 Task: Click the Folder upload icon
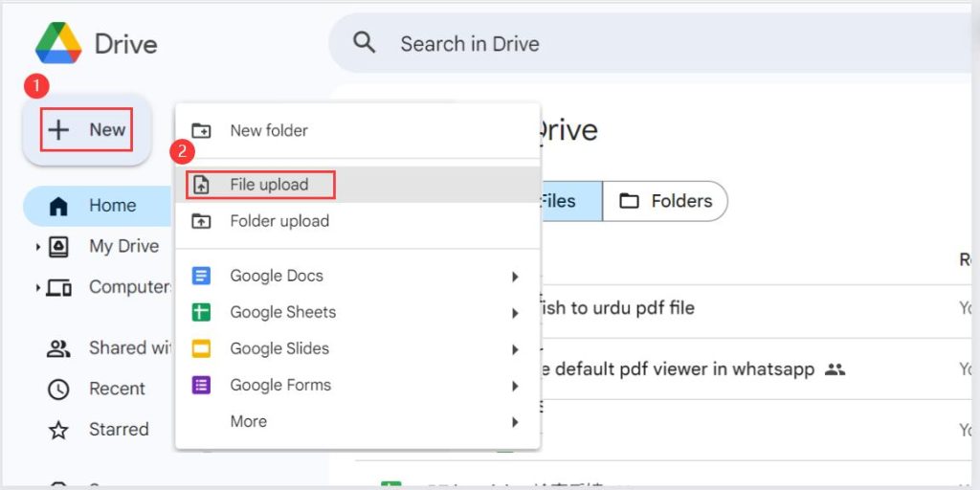click(201, 221)
